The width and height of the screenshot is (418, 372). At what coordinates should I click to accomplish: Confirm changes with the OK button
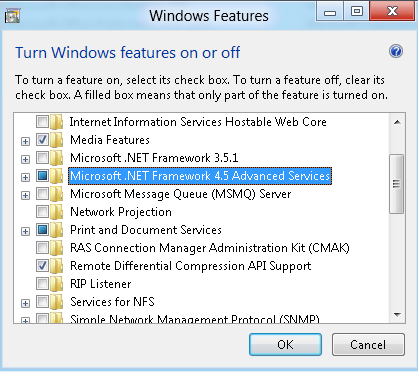pyautogui.click(x=285, y=344)
